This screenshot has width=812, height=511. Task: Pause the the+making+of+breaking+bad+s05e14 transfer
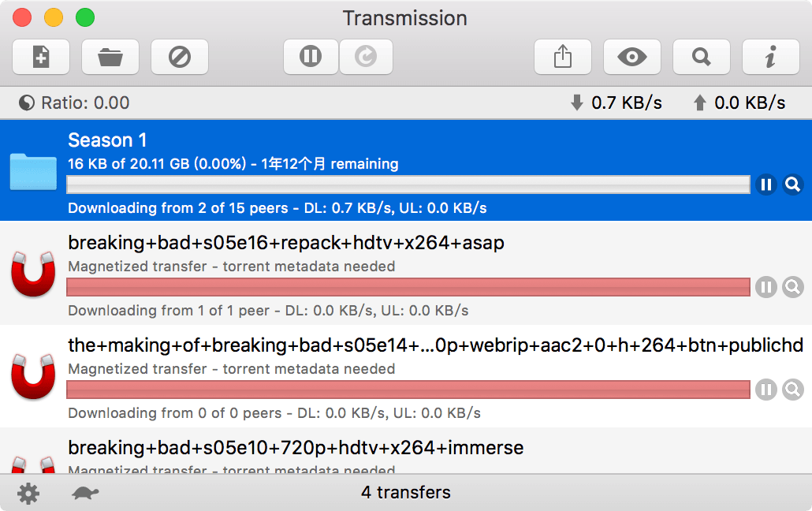click(766, 390)
